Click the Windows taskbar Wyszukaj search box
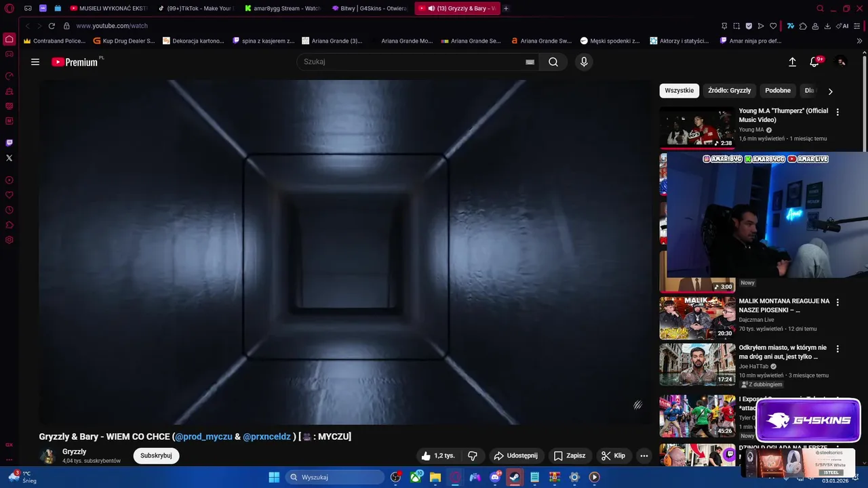868x488 pixels. click(335, 477)
